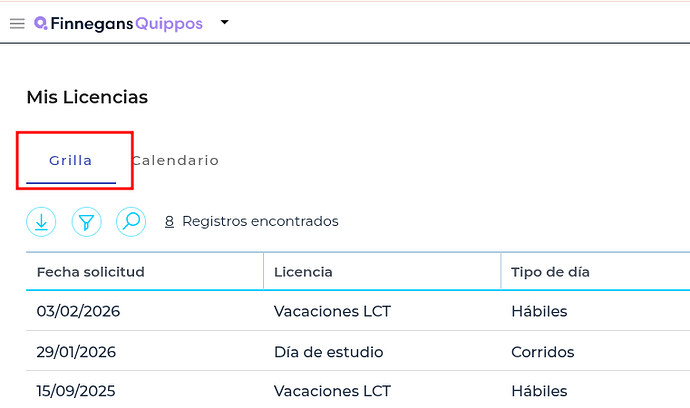Sort by Licencia column header
Screen dimensions: 690x408
[x=303, y=272]
